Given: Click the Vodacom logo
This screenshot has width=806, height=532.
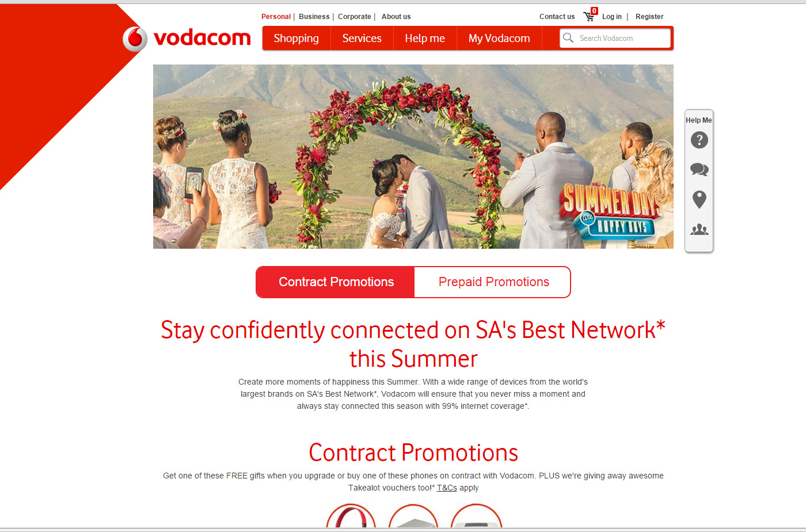Looking at the screenshot, I should (x=187, y=39).
